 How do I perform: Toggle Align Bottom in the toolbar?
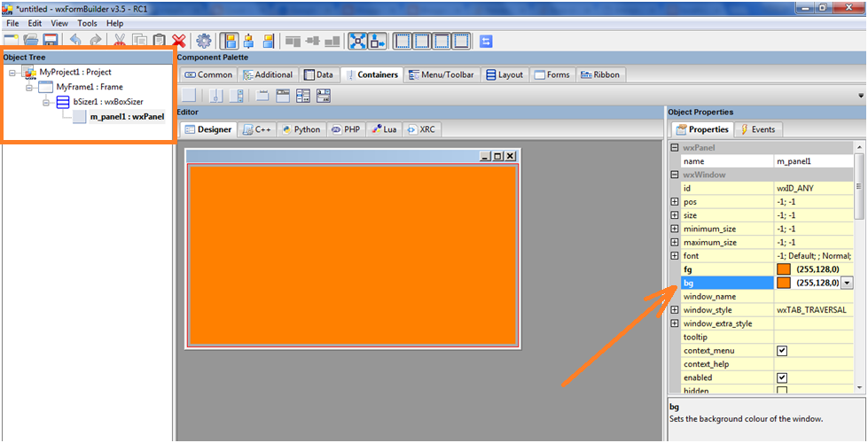pos(332,41)
